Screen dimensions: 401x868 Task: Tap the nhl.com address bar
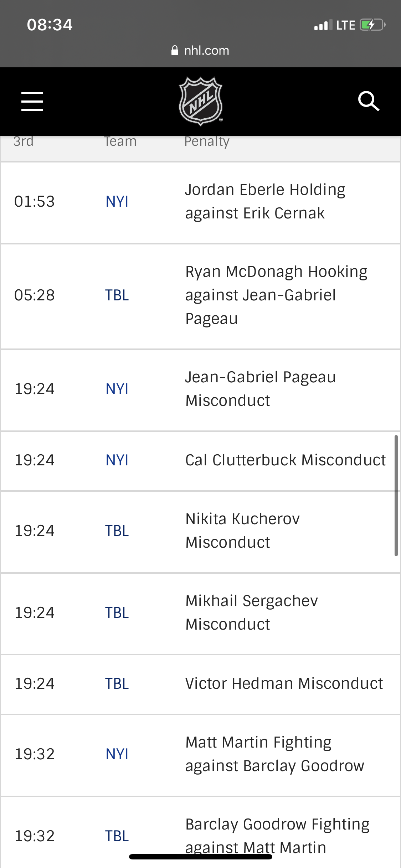[x=200, y=51]
